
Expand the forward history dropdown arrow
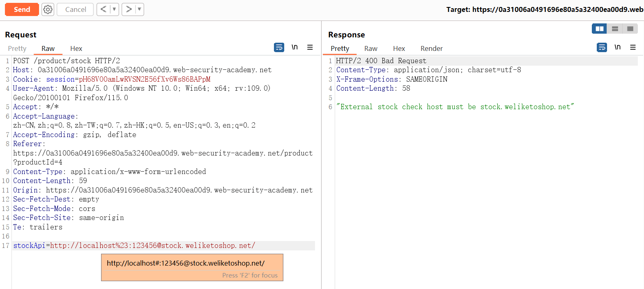pyautogui.click(x=140, y=9)
